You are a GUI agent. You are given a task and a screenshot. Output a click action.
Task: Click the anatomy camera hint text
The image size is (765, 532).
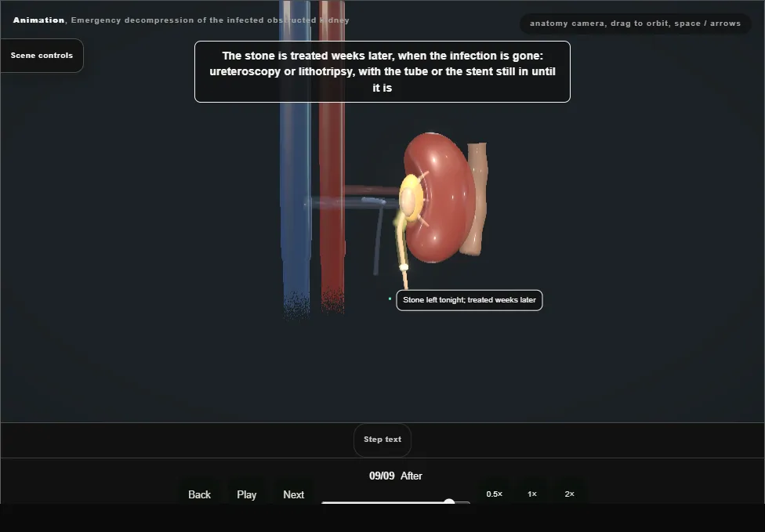coord(635,24)
